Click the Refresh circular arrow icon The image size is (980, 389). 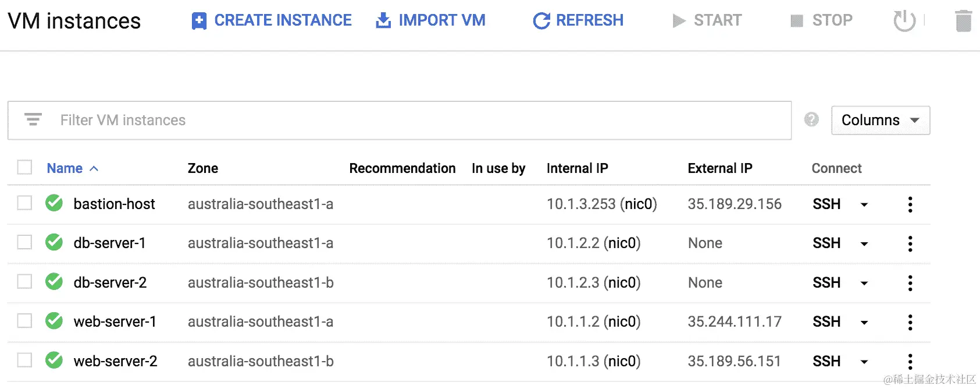(541, 21)
